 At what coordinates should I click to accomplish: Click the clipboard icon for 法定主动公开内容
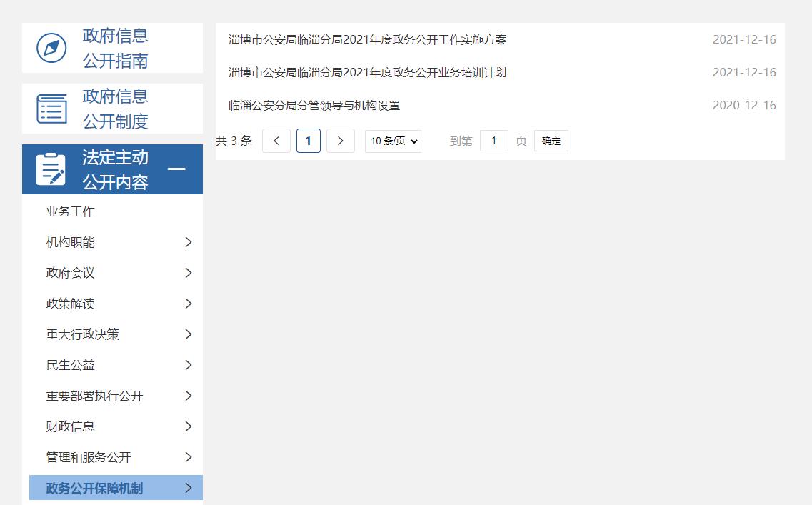pyautogui.click(x=51, y=169)
